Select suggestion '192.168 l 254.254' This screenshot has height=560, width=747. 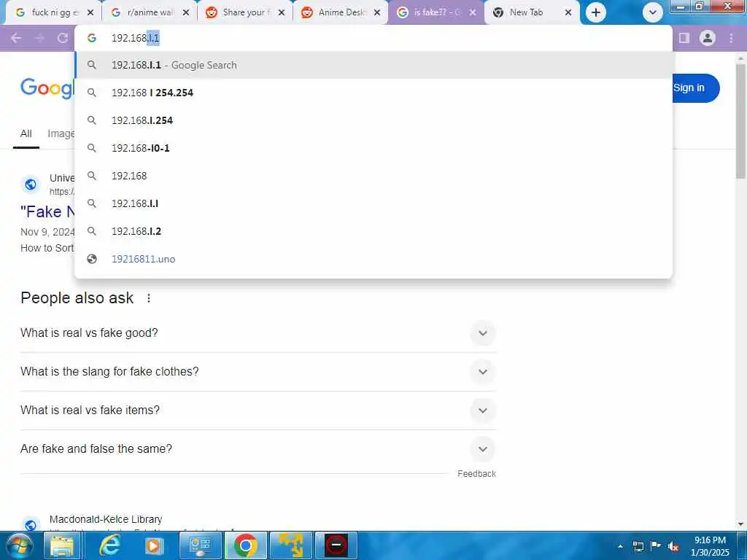373,93
